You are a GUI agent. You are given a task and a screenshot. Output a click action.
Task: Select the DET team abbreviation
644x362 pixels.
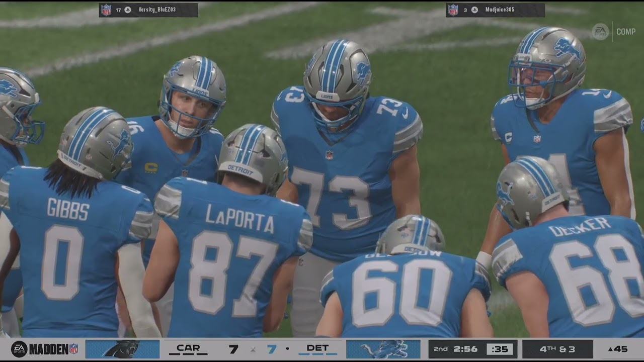[x=317, y=348]
